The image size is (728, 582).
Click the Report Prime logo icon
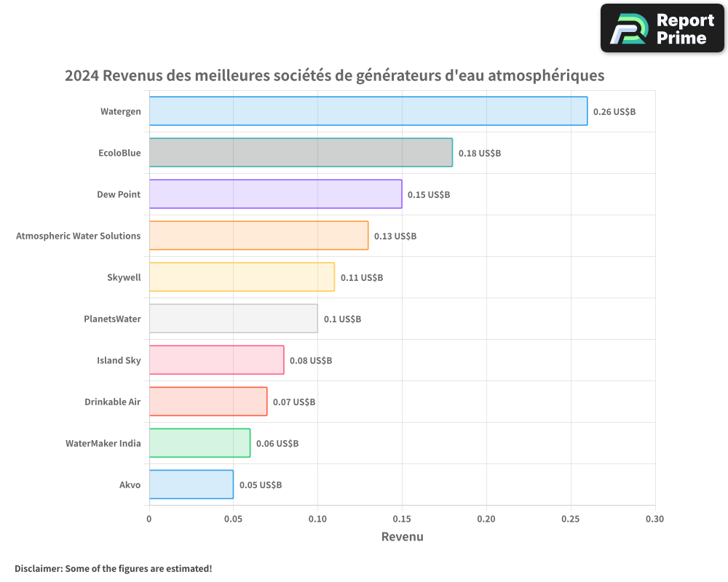pos(628,29)
